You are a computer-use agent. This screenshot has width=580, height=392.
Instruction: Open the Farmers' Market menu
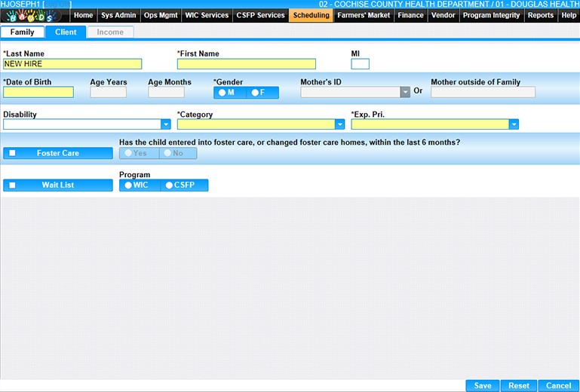tap(364, 15)
